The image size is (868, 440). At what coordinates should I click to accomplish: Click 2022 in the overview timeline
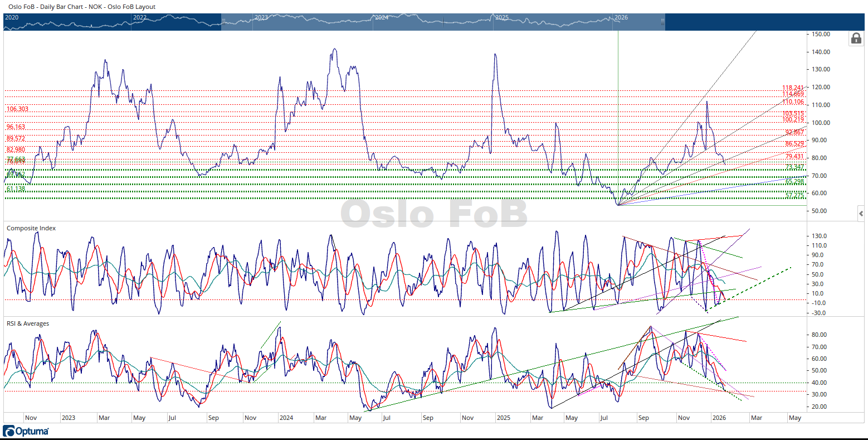click(140, 17)
